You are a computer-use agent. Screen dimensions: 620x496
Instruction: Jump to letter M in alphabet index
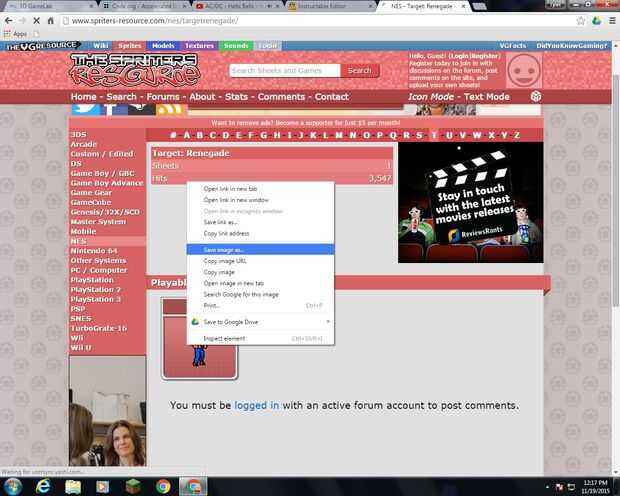pos(339,135)
